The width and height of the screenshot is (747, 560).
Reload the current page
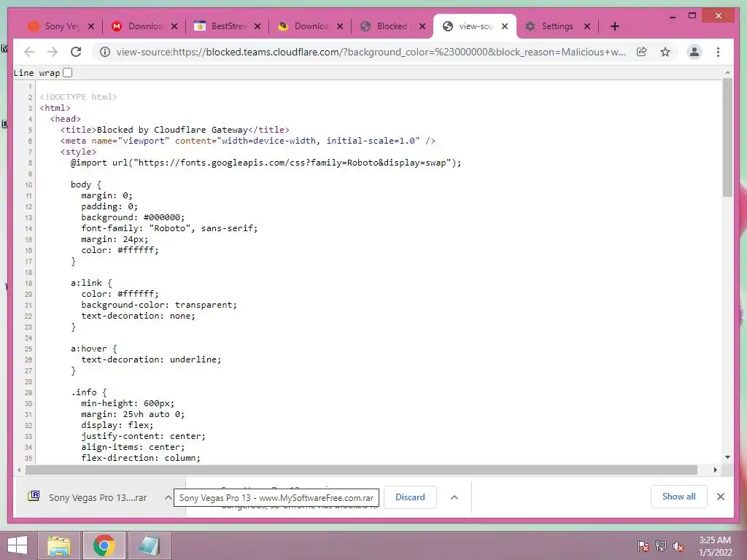(x=76, y=52)
